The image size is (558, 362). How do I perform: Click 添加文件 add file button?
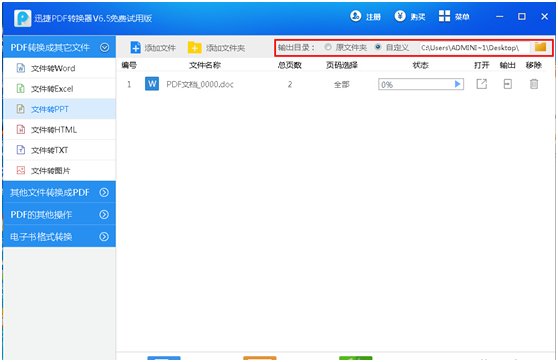point(153,47)
